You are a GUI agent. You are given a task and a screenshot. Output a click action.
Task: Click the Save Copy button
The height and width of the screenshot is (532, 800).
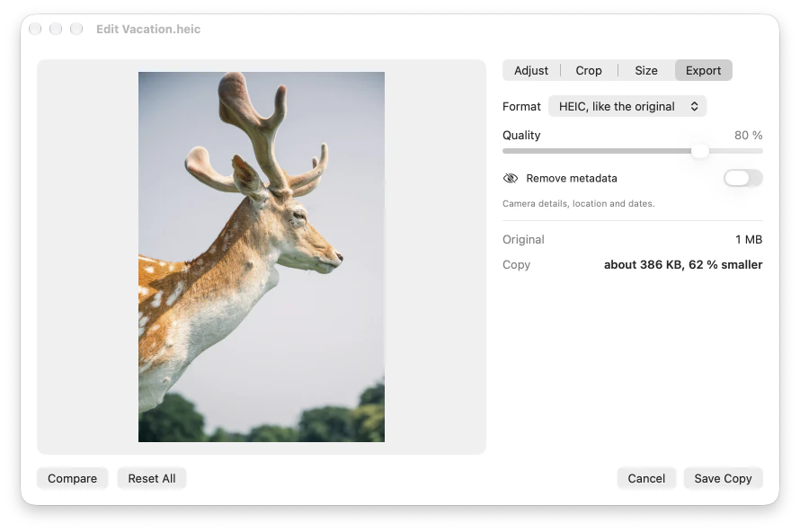(x=723, y=478)
